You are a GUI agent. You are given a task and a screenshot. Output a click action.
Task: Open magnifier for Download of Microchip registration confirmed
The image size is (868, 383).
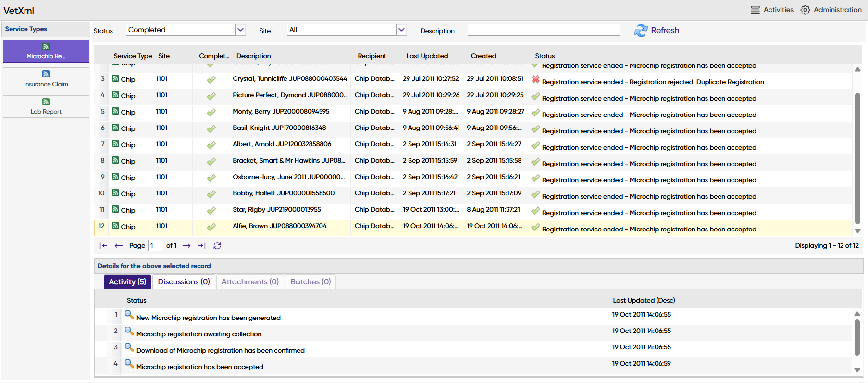coord(129,348)
